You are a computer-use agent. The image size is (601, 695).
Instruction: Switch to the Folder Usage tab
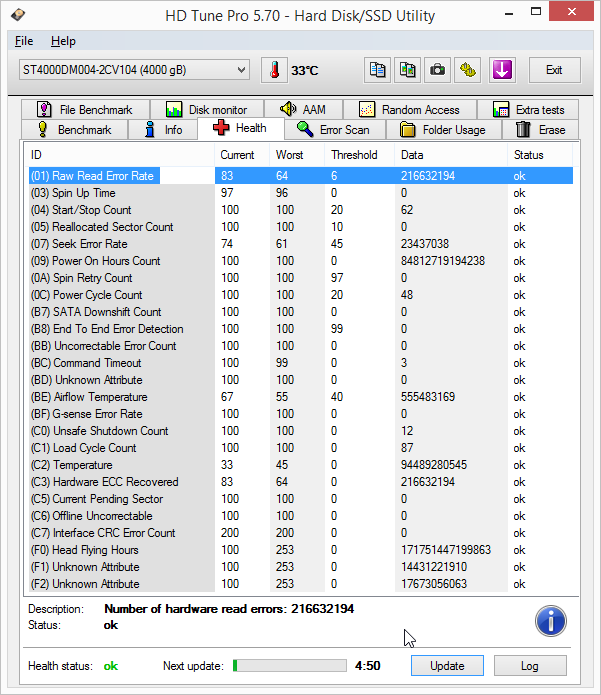pyautogui.click(x=444, y=130)
